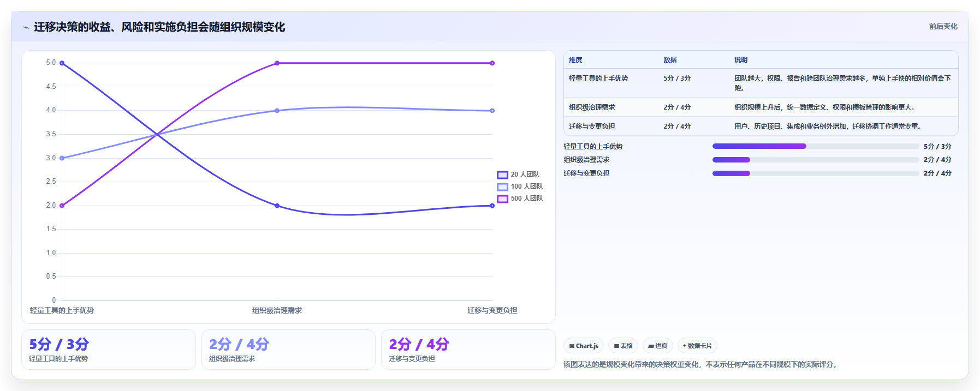Click x-axis label 迁移与变更负担
The width and height of the screenshot is (980, 391).
coord(492,310)
